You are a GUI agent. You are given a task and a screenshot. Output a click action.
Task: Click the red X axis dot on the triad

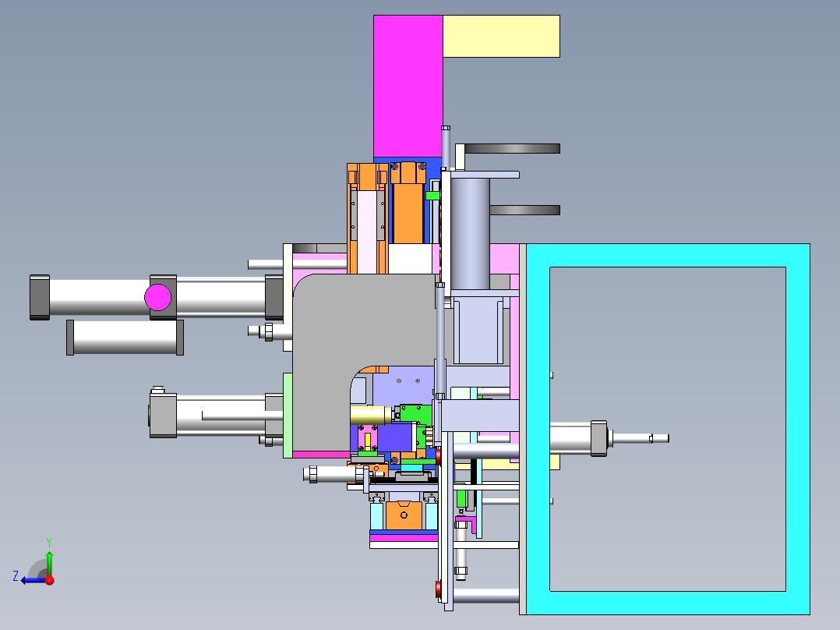click(x=50, y=580)
